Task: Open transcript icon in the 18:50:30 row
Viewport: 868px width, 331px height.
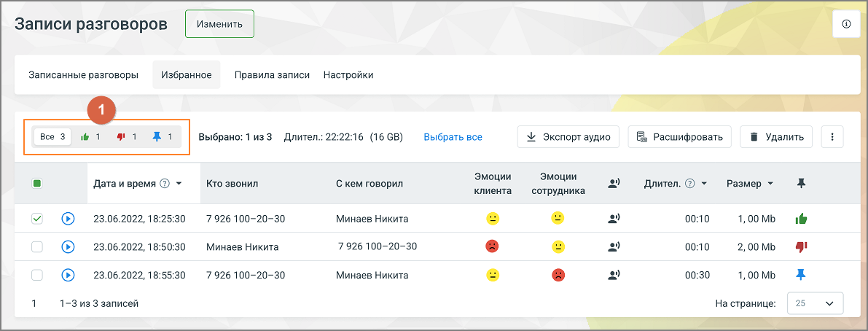Action: [x=614, y=247]
